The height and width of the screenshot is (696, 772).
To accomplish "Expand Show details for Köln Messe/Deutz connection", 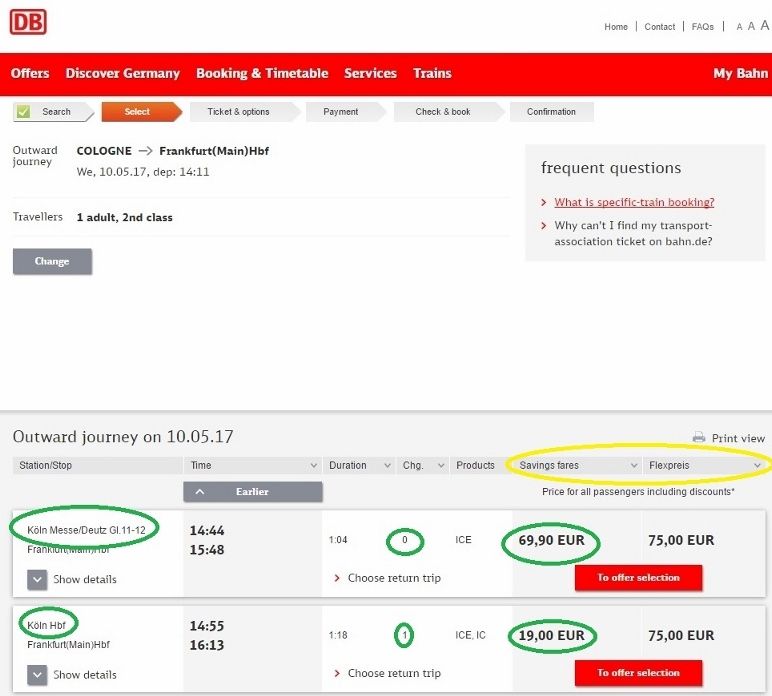I will pos(37,579).
